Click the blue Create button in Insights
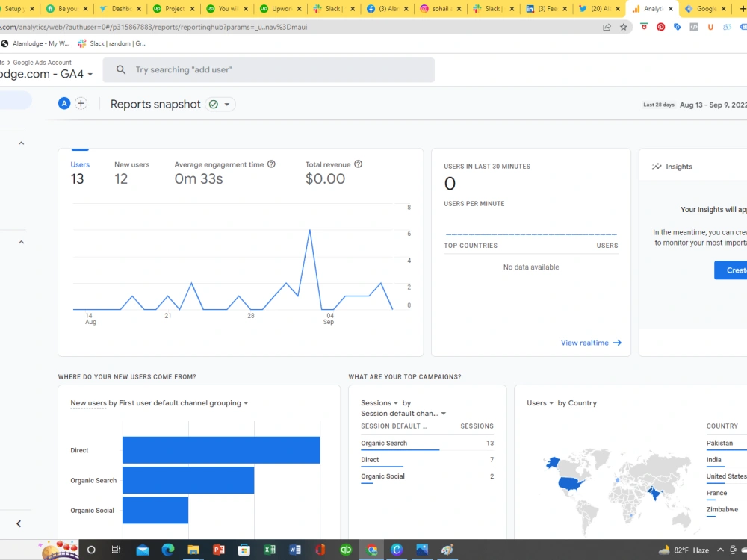 point(731,270)
